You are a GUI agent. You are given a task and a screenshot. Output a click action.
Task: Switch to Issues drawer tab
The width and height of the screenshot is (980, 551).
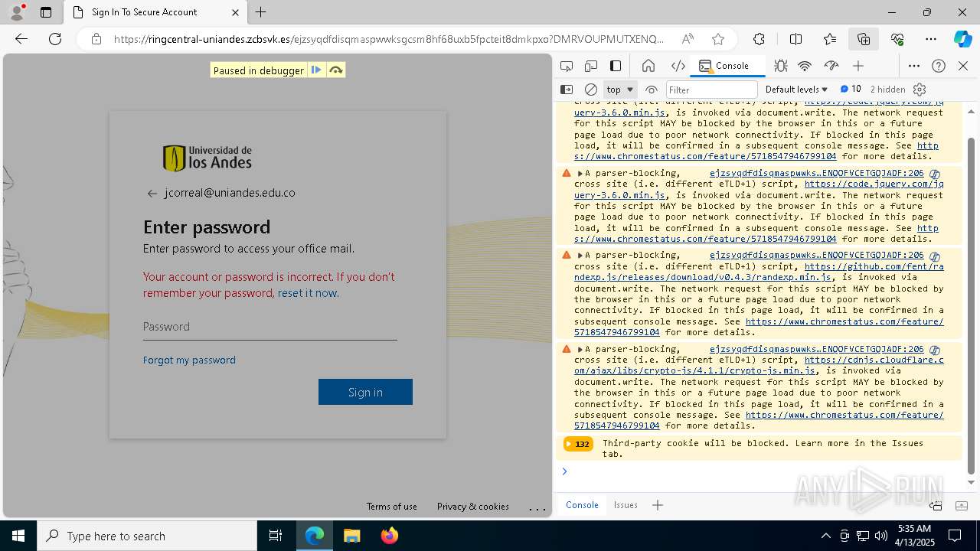pos(626,505)
